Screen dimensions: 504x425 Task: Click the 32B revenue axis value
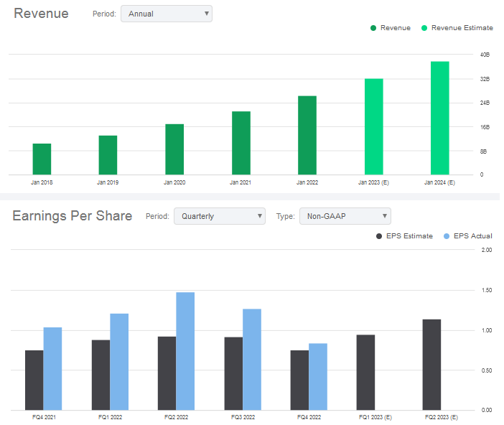point(485,79)
